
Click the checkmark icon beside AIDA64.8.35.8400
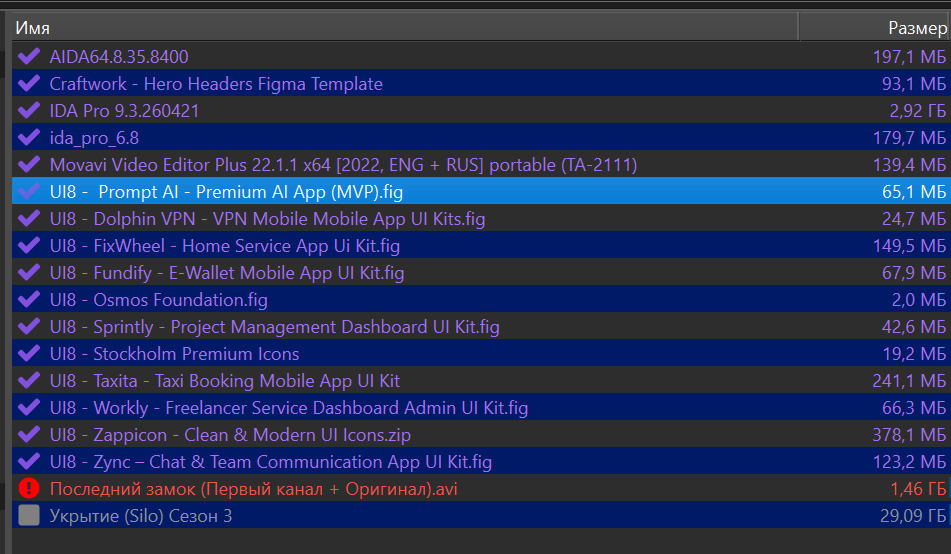tap(29, 56)
